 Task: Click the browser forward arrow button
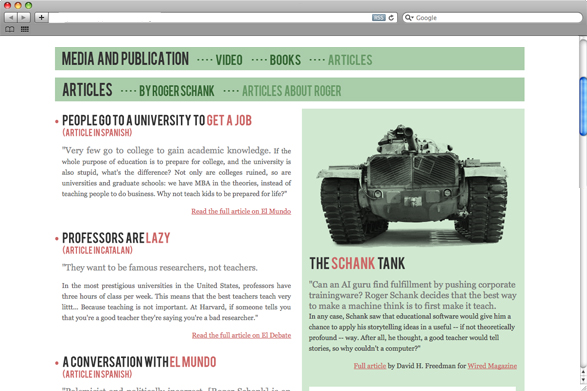click(24, 18)
